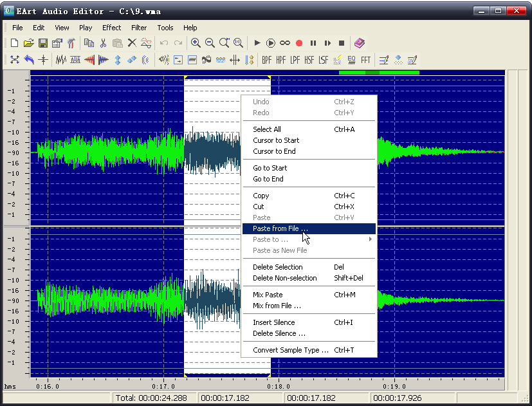
Task: Save the file with the floppy icon
Action: coord(43,43)
